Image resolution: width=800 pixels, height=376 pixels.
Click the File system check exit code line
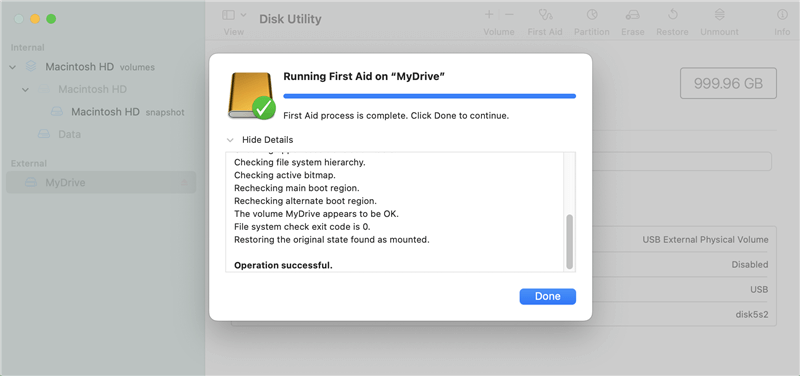click(302, 227)
